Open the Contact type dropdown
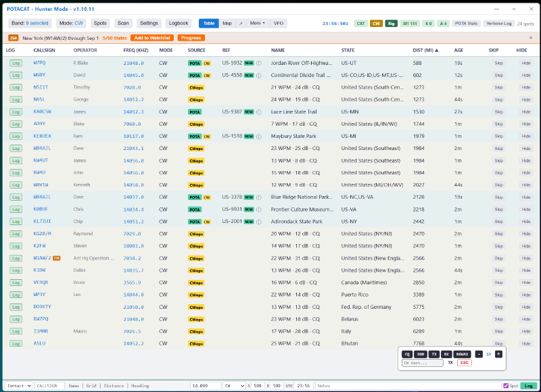Screen dimensions: 541x392 [x=19, y=386]
